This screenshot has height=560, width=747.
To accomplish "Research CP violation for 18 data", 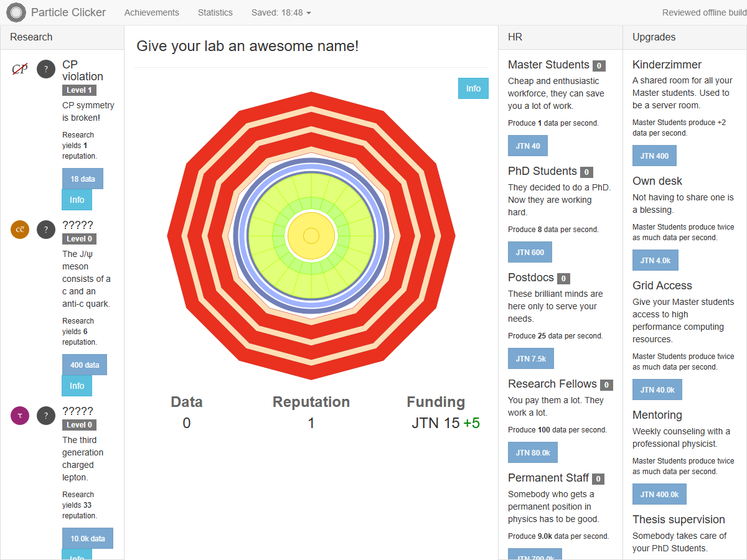I will point(83,179).
